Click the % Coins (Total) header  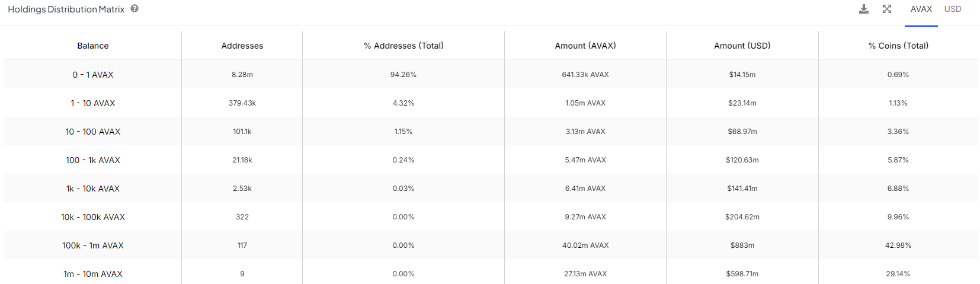tap(898, 46)
